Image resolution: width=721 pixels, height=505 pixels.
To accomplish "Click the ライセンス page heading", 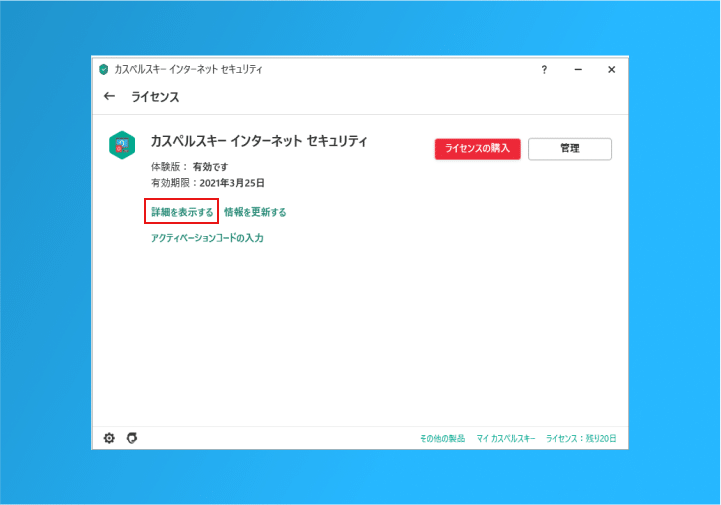I will tap(155, 97).
